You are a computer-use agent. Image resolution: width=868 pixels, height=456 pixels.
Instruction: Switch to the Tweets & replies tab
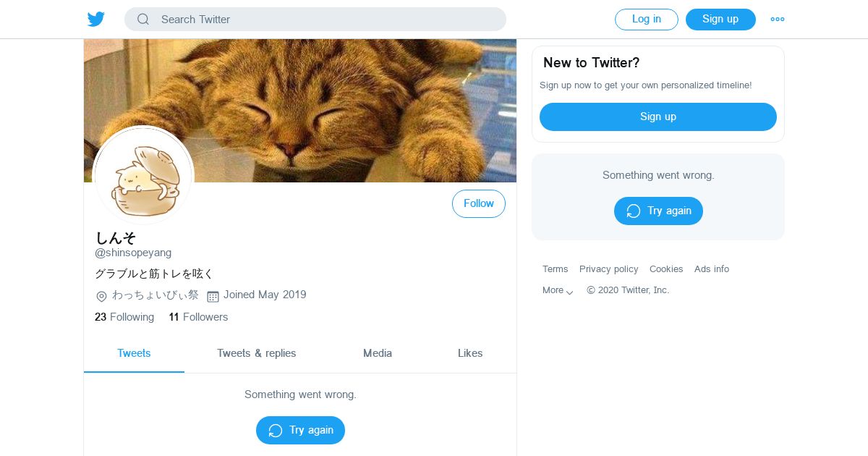[257, 353]
